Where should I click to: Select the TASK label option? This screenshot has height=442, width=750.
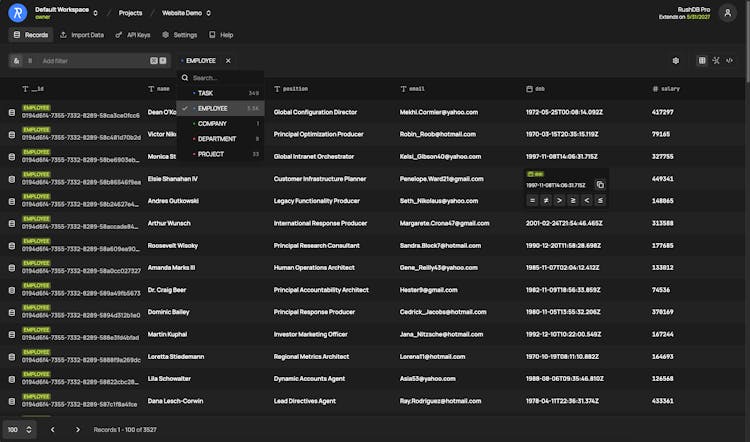tap(205, 93)
